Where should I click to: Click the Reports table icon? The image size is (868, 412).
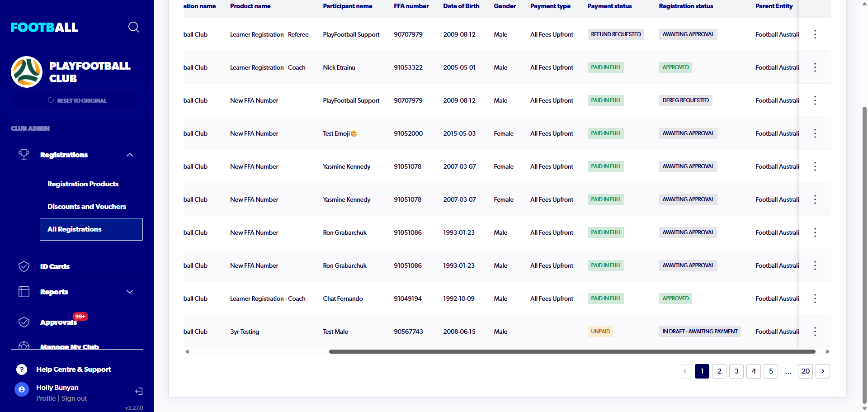pyautogui.click(x=24, y=292)
